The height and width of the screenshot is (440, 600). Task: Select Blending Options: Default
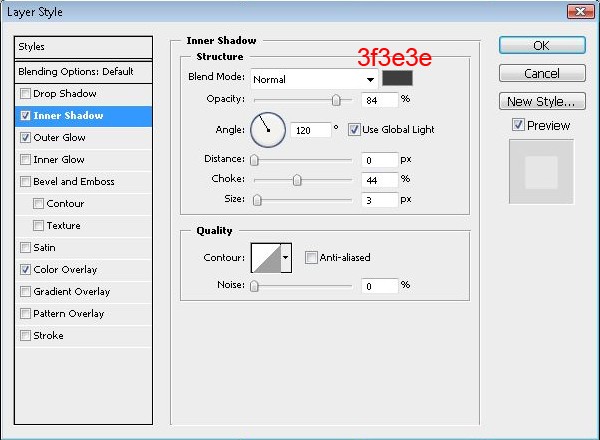[x=83, y=72]
